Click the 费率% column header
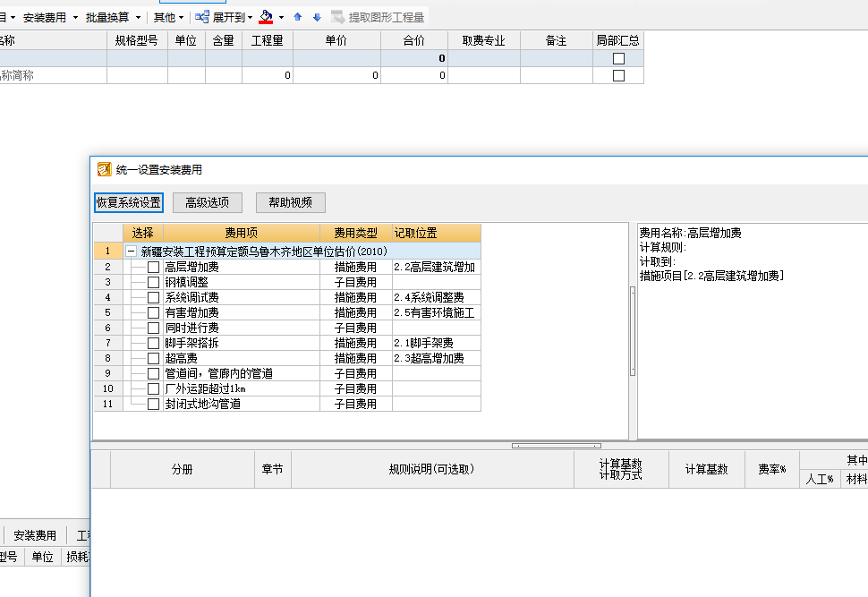The height and width of the screenshot is (597, 868). pos(772,469)
